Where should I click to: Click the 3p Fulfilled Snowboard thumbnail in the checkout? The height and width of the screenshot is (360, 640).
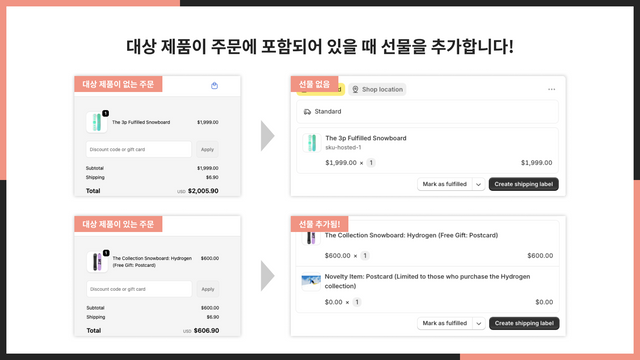(97, 122)
